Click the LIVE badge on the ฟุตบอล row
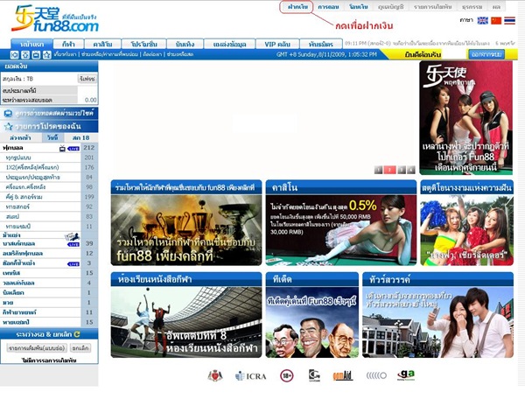The width and height of the screenshot is (525, 420). tap(73, 149)
